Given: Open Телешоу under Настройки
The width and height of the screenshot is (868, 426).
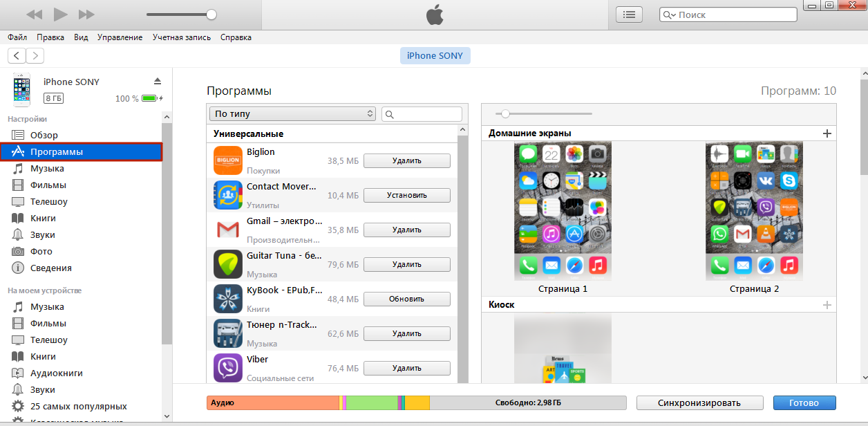Looking at the screenshot, I should (x=81, y=201).
